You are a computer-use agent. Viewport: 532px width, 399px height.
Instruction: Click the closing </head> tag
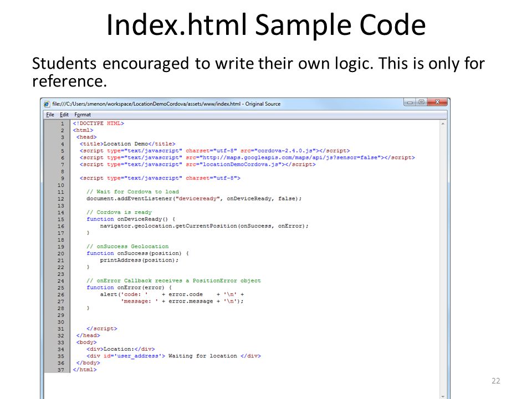click(x=88, y=336)
